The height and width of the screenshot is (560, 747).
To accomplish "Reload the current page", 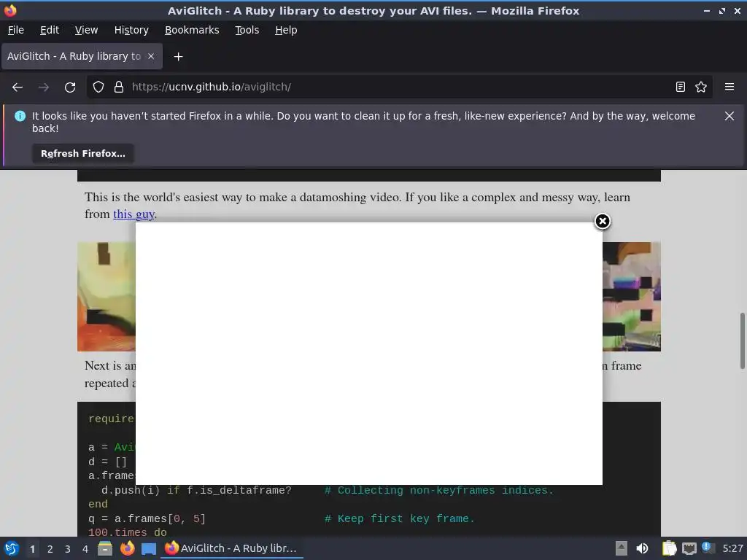I will [x=70, y=87].
